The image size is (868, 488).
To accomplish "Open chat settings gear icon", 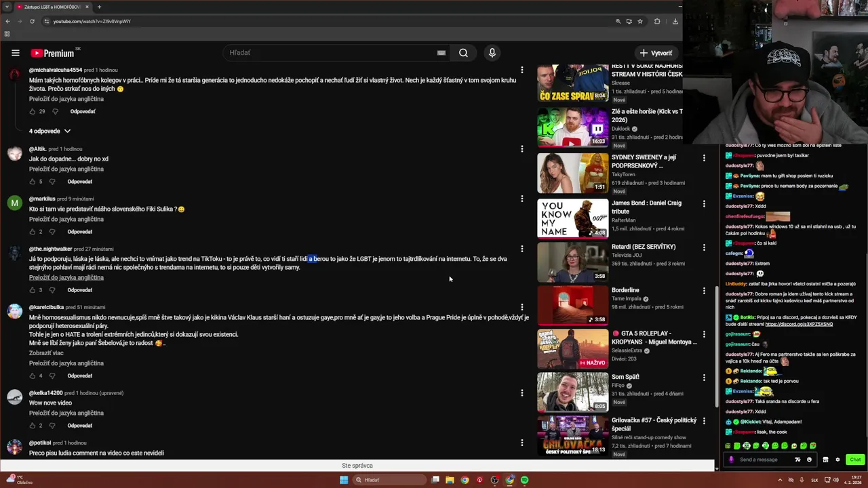I will [837, 460].
